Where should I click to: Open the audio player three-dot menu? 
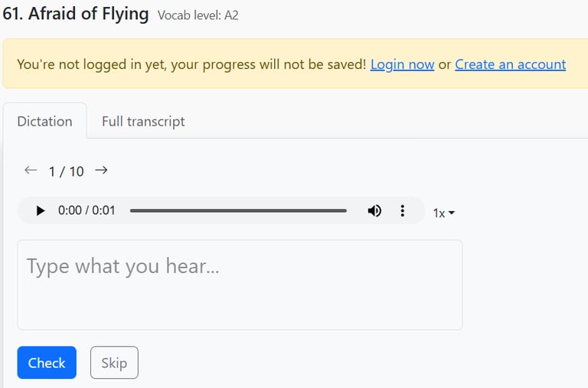pyautogui.click(x=403, y=210)
